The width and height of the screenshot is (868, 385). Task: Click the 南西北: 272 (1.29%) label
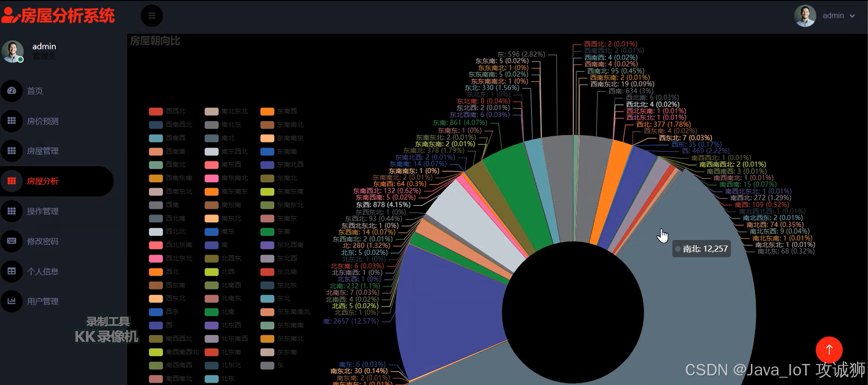click(x=761, y=198)
